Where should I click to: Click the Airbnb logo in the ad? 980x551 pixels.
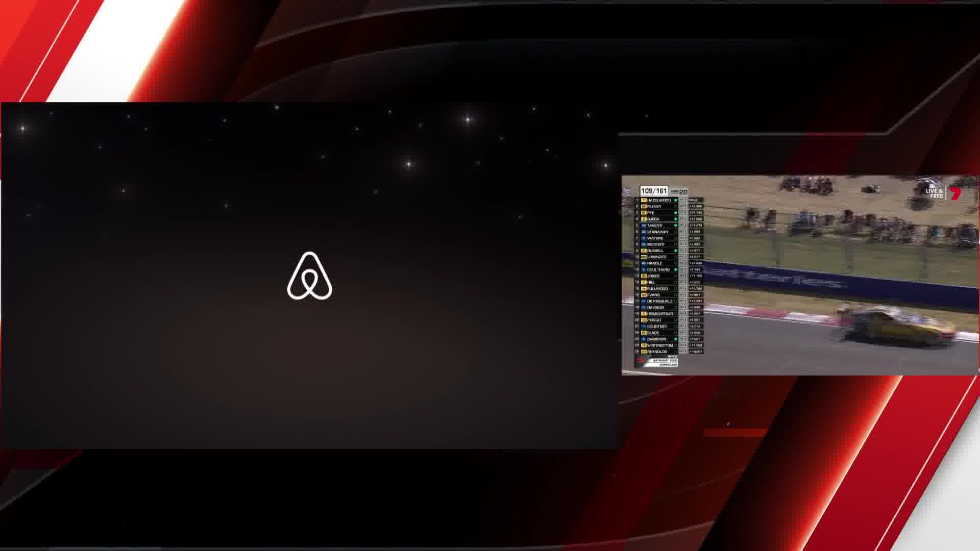point(309,275)
